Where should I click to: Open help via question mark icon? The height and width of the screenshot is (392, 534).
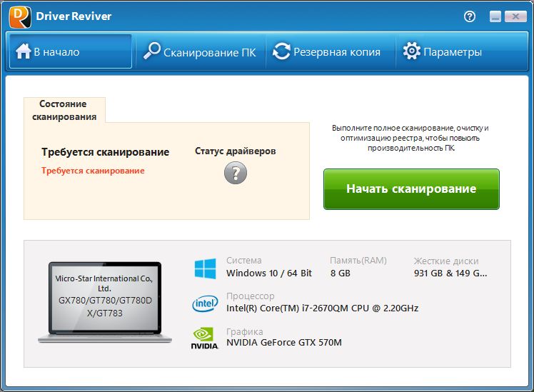(x=470, y=16)
